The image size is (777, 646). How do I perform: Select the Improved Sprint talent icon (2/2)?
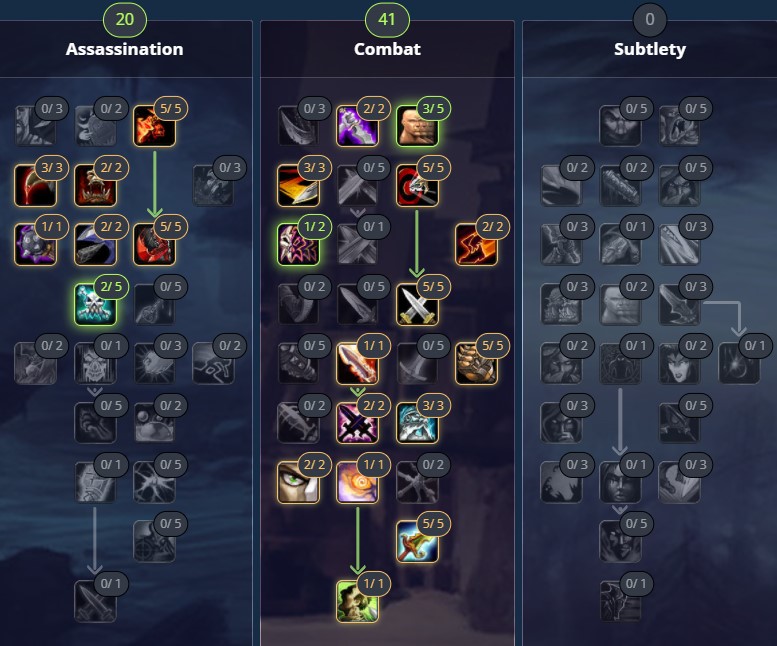pyautogui.click(x=476, y=245)
